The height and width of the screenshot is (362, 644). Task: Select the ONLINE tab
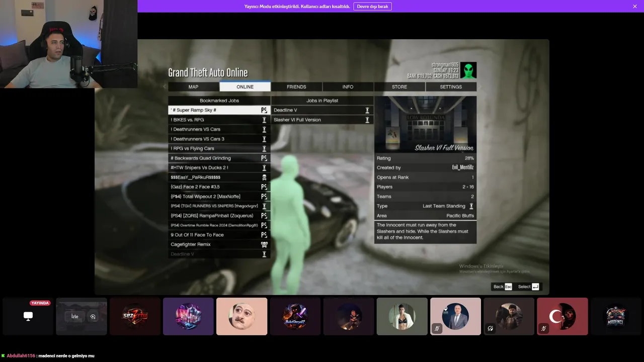pos(245,86)
